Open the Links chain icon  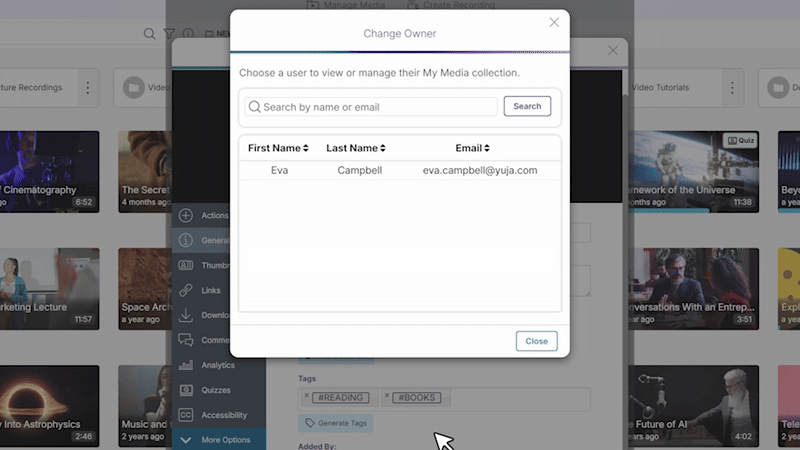186,290
